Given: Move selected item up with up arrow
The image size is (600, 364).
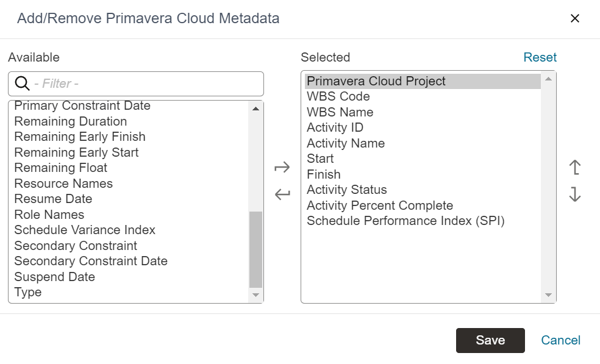Looking at the screenshot, I should pyautogui.click(x=575, y=167).
